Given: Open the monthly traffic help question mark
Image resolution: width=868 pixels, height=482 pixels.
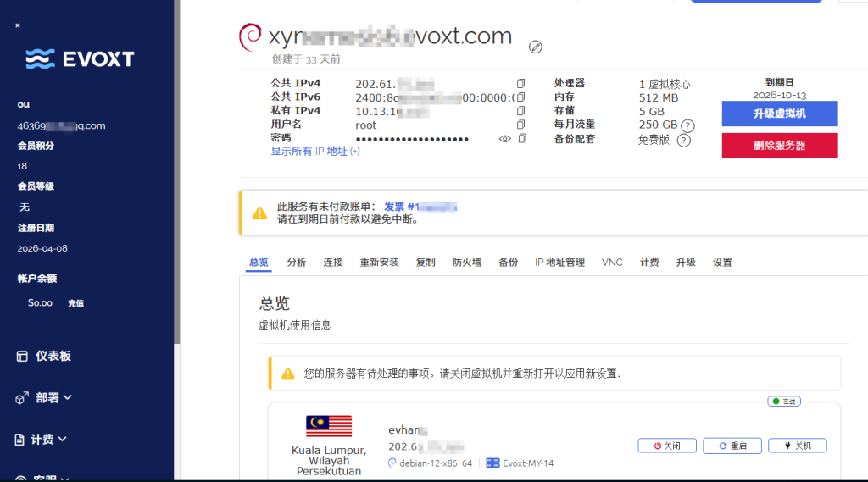Looking at the screenshot, I should [687, 125].
